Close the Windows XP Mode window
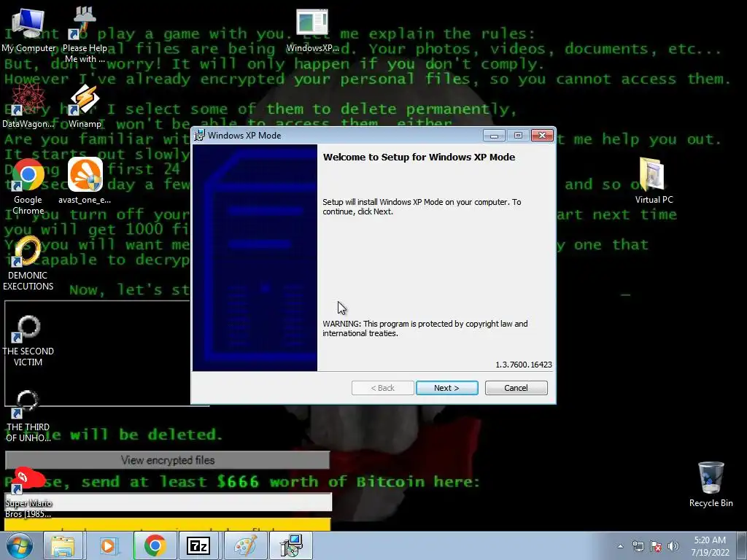This screenshot has height=560, width=747. click(x=542, y=136)
